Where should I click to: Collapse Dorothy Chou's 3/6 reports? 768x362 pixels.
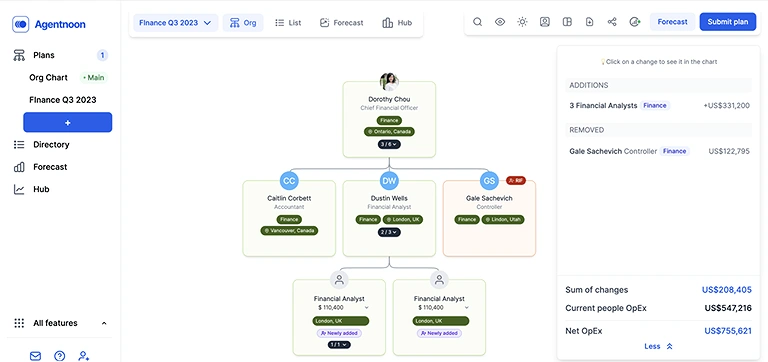(389, 144)
